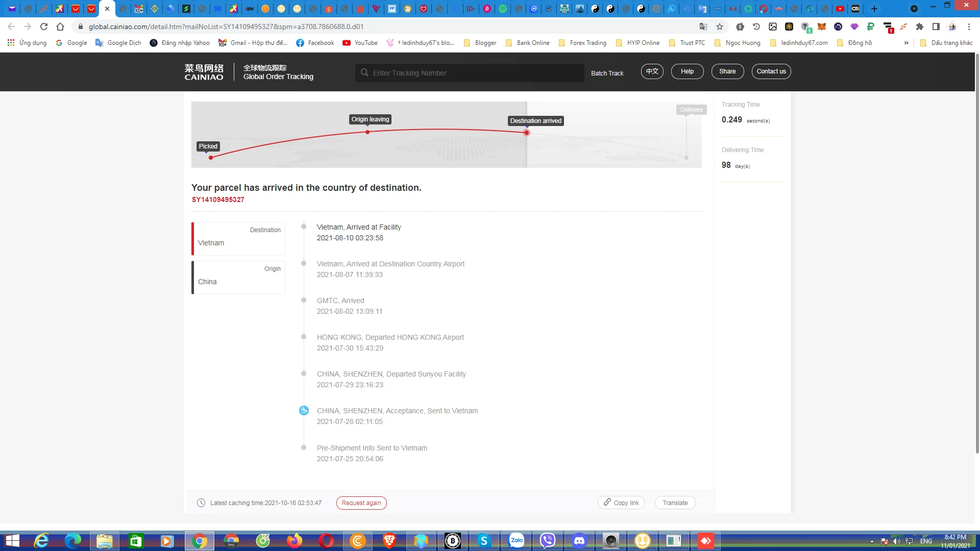Select the Vietnam Destination tab
980x551 pixels.
click(x=238, y=238)
